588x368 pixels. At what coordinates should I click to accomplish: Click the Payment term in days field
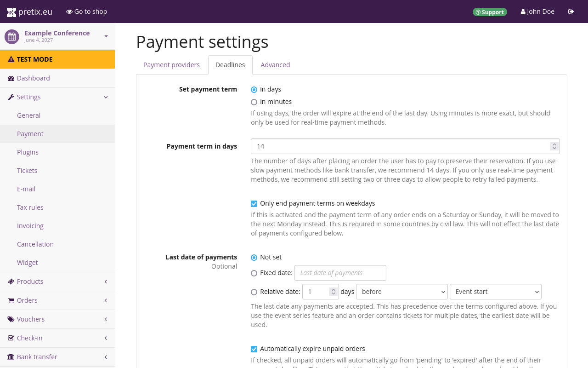[x=405, y=146]
